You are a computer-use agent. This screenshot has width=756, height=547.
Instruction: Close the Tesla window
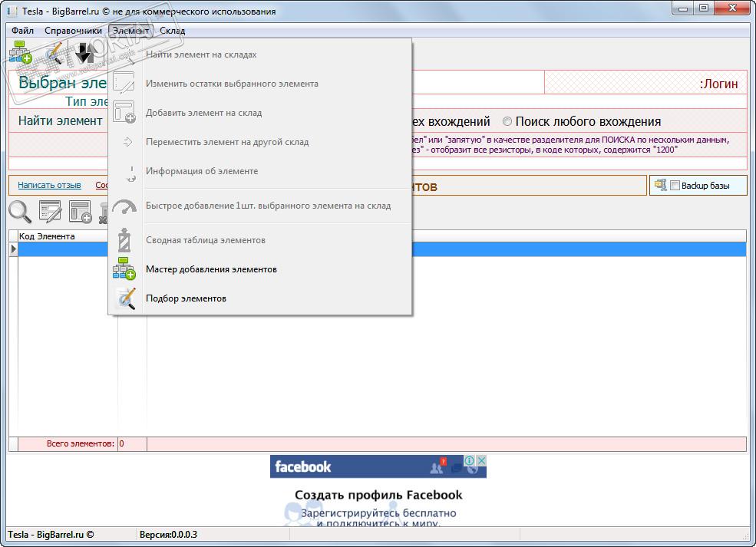tap(732, 8)
